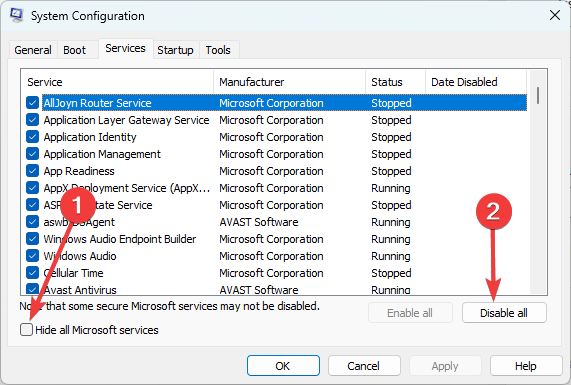This screenshot has width=571, height=385.
Task: Uncheck App Readiness service checkbox
Action: tap(32, 171)
